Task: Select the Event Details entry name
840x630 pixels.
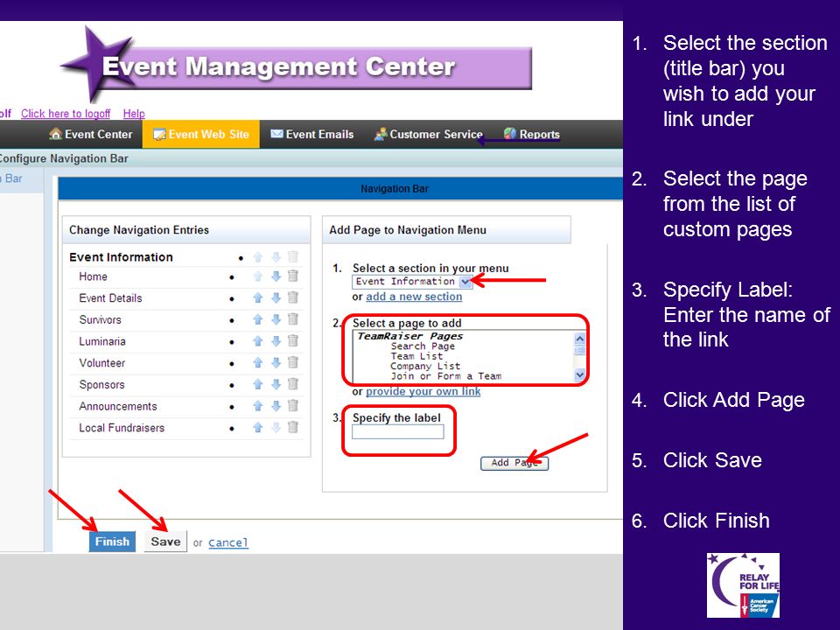Action: [110, 298]
